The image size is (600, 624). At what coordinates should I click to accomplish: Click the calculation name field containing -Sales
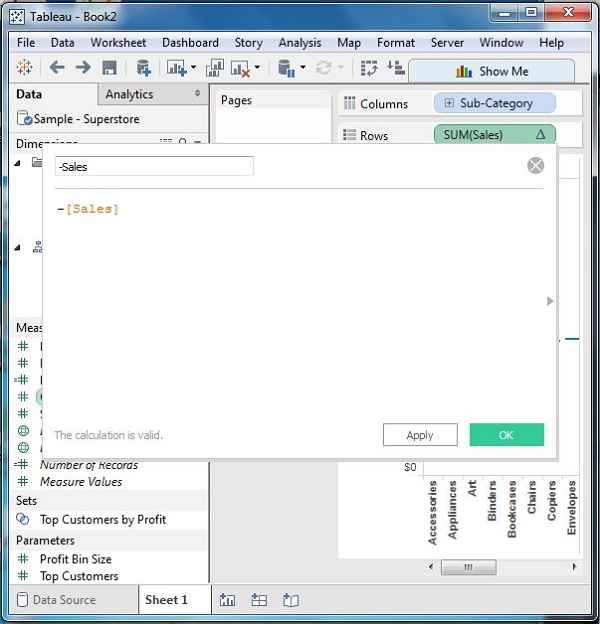pyautogui.click(x=154, y=167)
